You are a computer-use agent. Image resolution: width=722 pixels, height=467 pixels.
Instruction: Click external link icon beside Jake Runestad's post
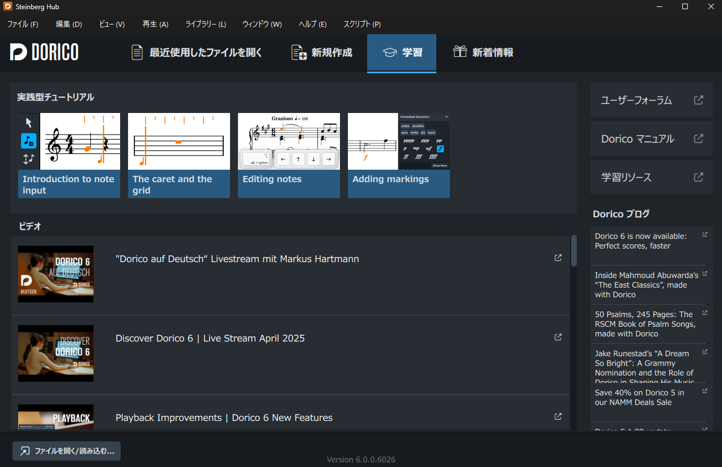(x=705, y=352)
